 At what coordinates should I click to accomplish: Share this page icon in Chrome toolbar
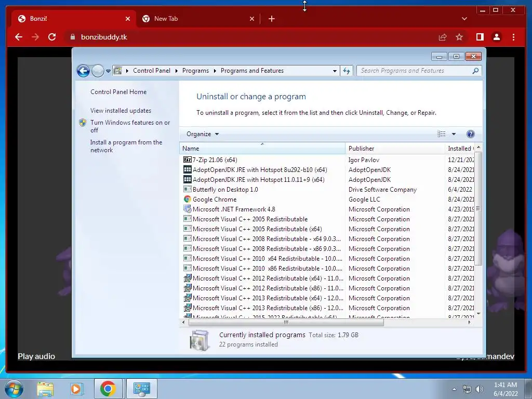click(x=443, y=37)
